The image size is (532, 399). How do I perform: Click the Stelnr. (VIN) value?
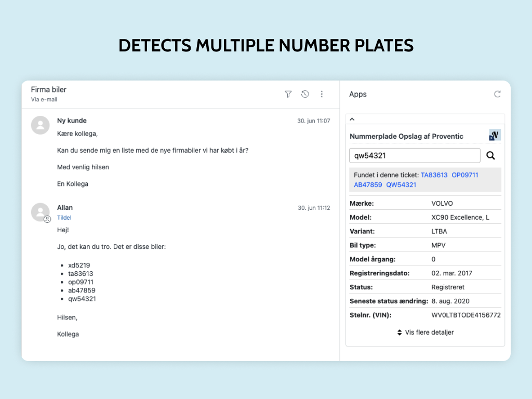tap(466, 315)
